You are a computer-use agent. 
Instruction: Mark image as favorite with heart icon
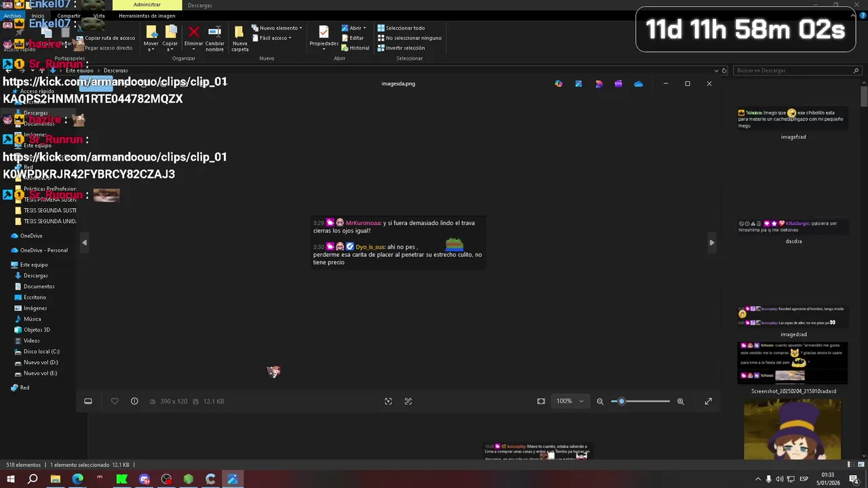pyautogui.click(x=115, y=401)
